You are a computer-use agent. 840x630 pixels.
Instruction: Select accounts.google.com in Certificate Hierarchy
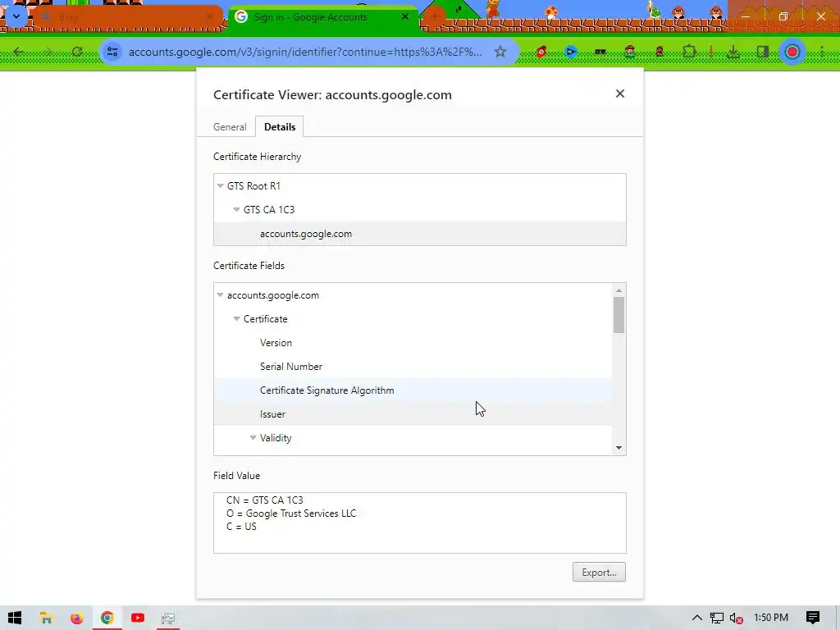(x=419, y=234)
